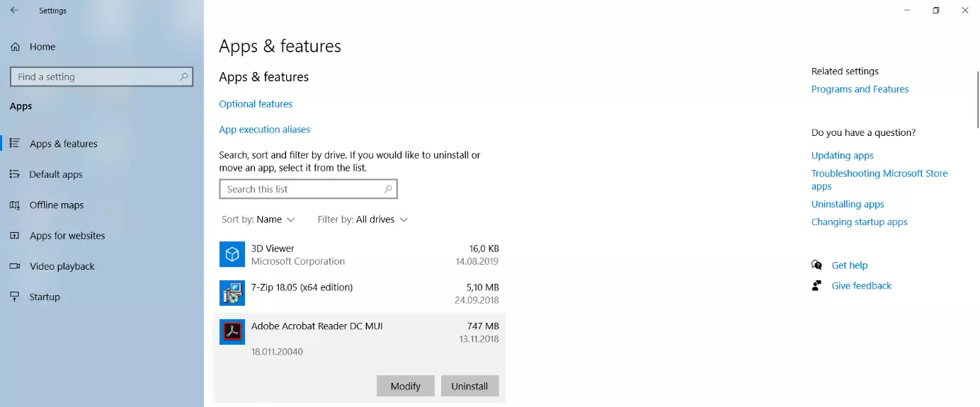Go back using the arrow icon
This screenshot has height=407, width=980.
(14, 11)
